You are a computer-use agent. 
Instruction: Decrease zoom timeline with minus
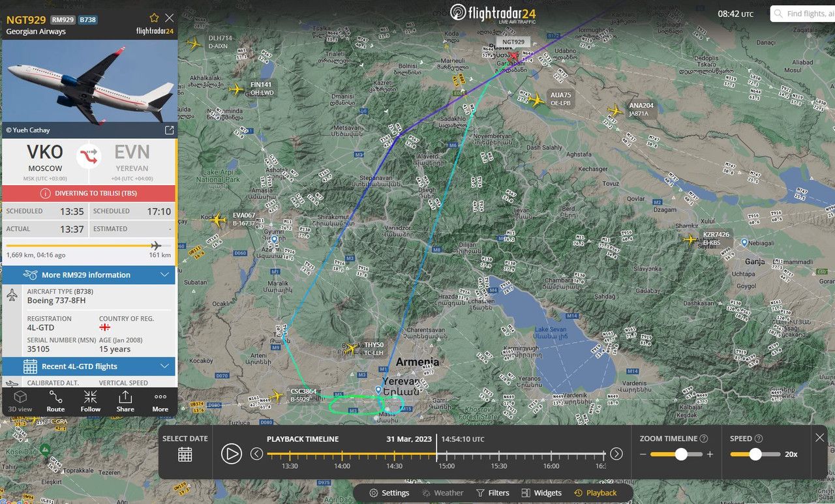tap(643, 454)
